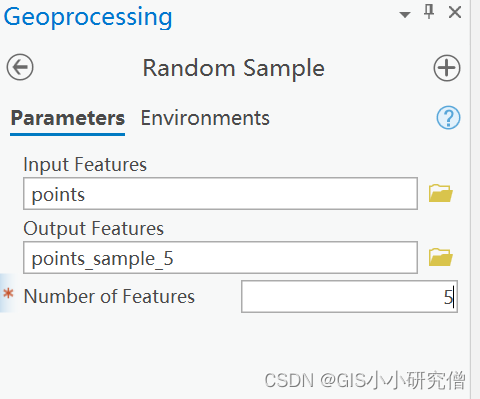Image resolution: width=480 pixels, height=399 pixels.
Task: Close the Geoprocessing pane
Action: 455,13
